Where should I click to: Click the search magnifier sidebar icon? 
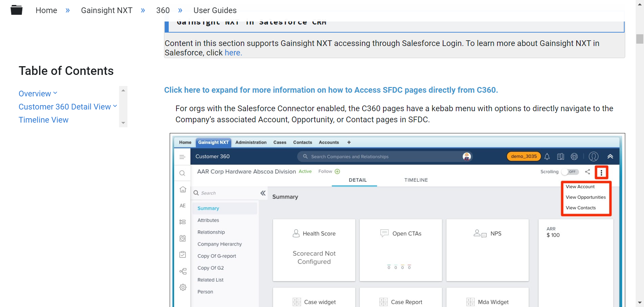point(182,173)
